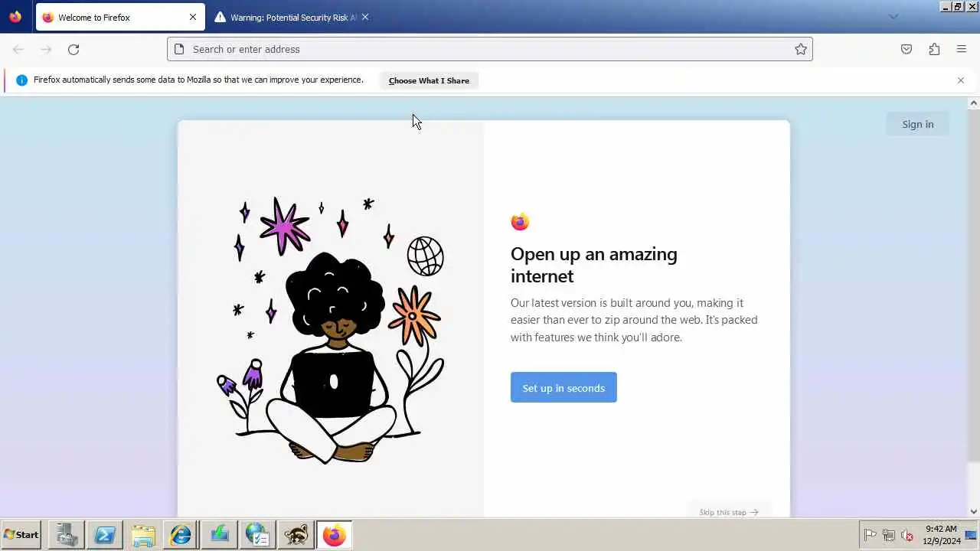This screenshot has width=980, height=551.
Task: Click the Action Center flag in system tray
Action: click(x=871, y=535)
